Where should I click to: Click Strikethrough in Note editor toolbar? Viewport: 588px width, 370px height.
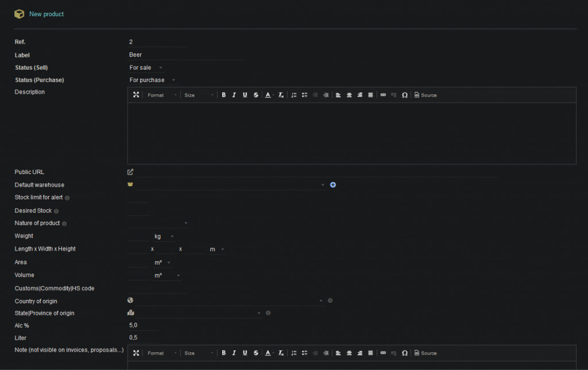[256, 353]
